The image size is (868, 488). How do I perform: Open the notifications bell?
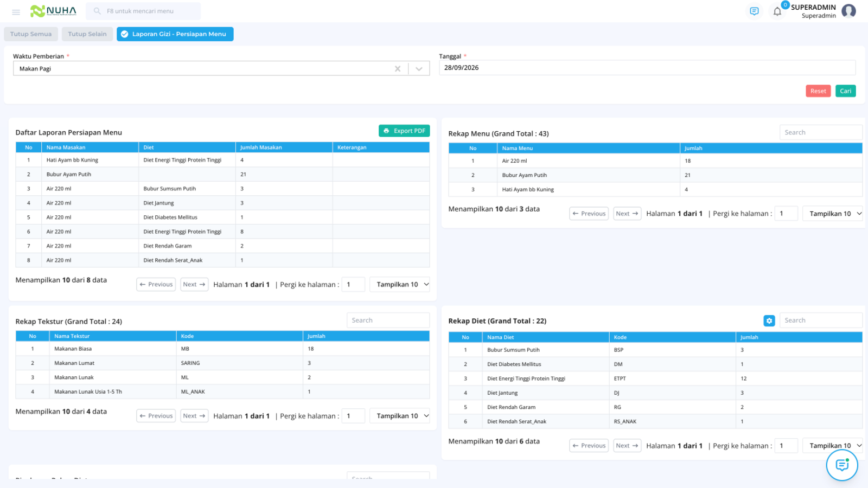(777, 11)
